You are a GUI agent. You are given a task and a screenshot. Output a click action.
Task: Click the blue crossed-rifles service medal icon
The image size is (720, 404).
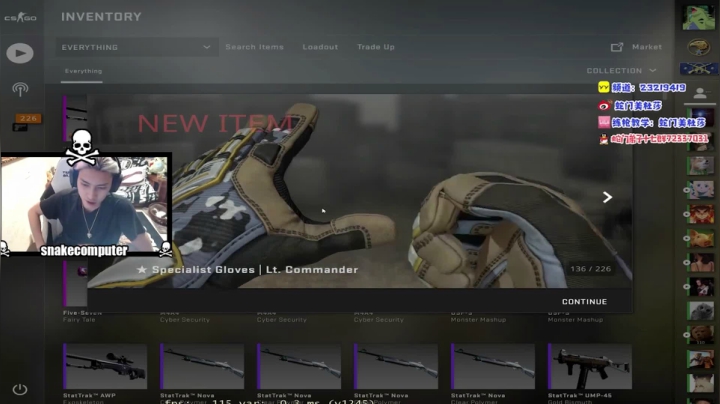tap(698, 68)
